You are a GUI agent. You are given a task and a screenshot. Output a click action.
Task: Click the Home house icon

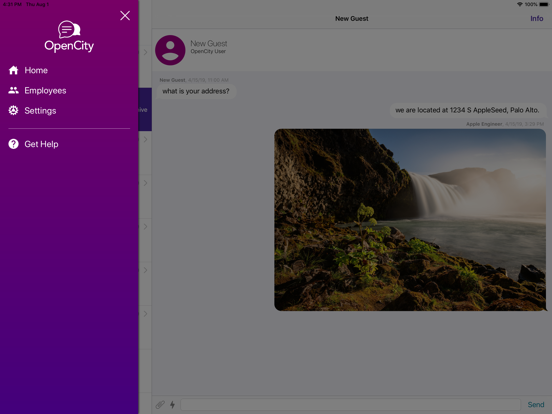click(13, 70)
